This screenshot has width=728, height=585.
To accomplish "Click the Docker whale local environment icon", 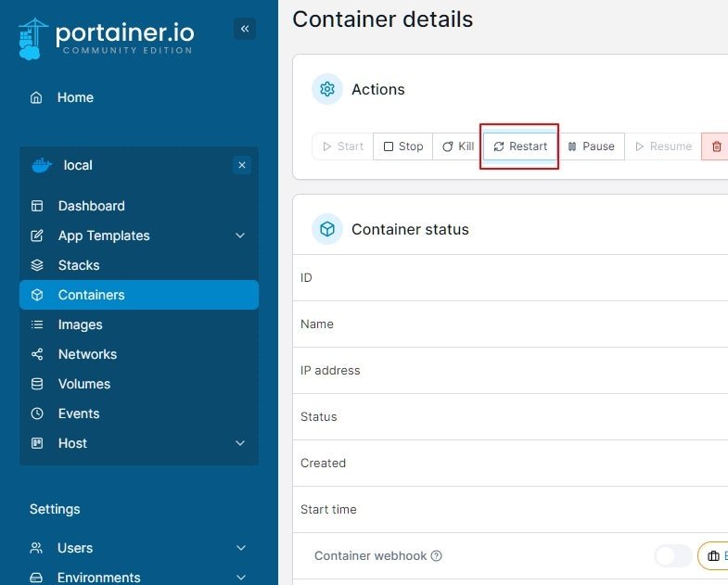I will tap(42, 165).
